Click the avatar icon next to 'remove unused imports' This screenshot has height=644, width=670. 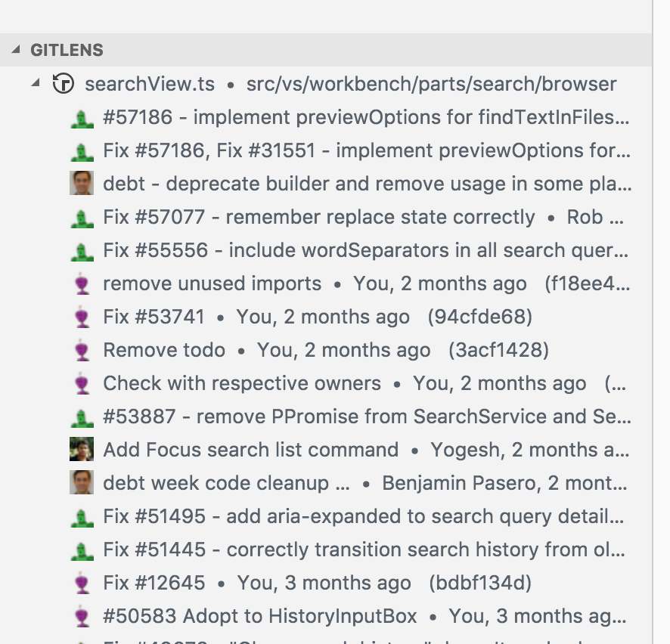(x=82, y=283)
